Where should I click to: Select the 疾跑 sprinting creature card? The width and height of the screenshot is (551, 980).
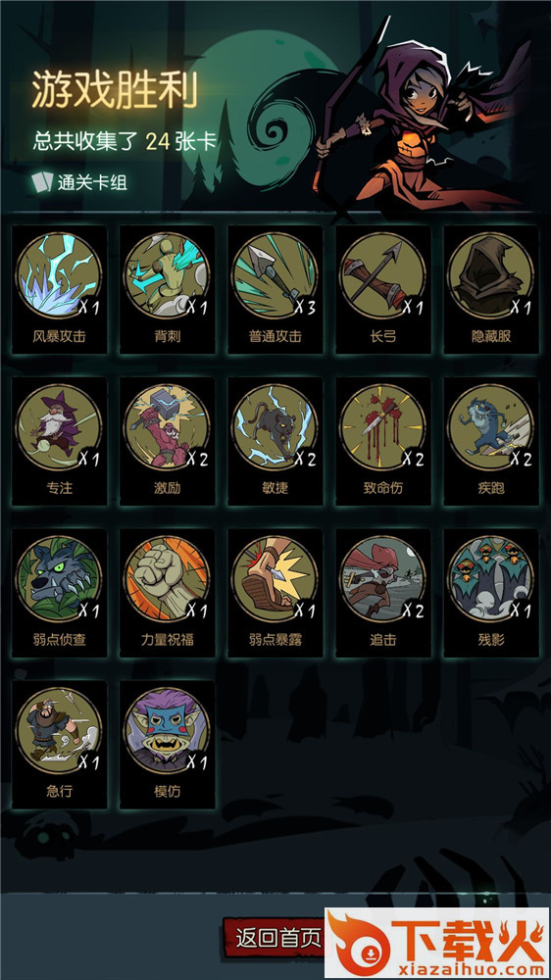491,441
